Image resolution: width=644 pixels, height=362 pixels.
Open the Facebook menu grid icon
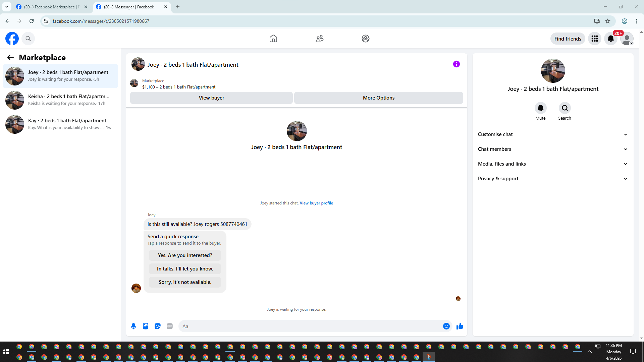pyautogui.click(x=595, y=39)
